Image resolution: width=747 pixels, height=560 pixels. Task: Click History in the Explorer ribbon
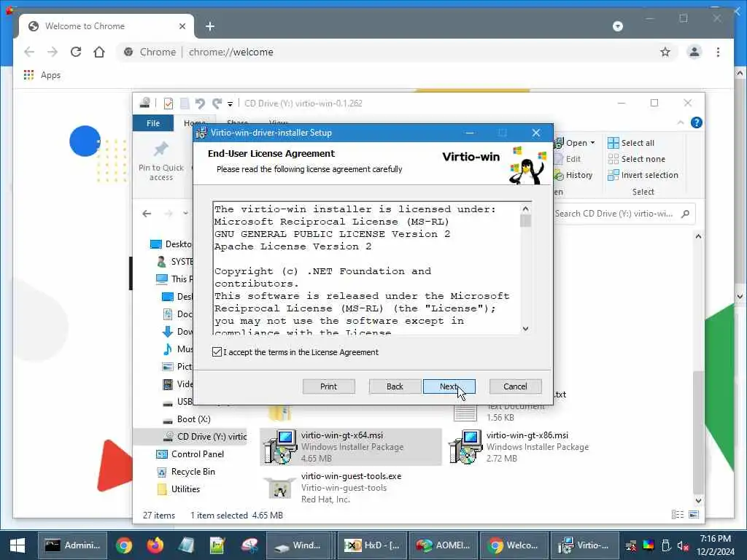pyautogui.click(x=573, y=175)
